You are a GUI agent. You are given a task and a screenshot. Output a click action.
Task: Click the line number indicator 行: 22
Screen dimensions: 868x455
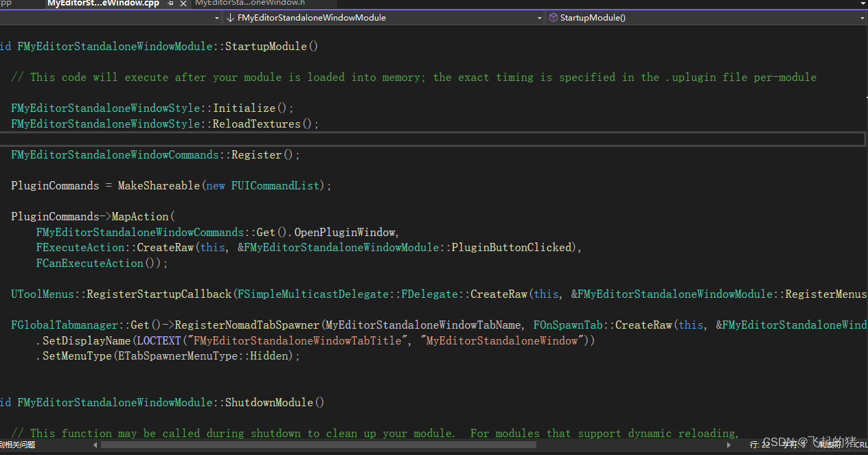760,445
